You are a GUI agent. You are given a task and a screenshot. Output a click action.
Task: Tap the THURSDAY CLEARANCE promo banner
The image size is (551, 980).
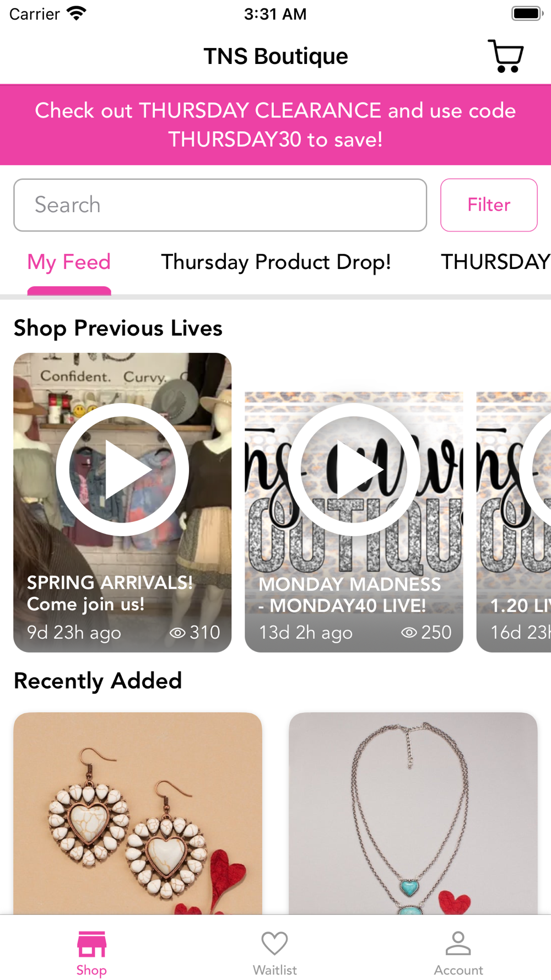click(275, 125)
